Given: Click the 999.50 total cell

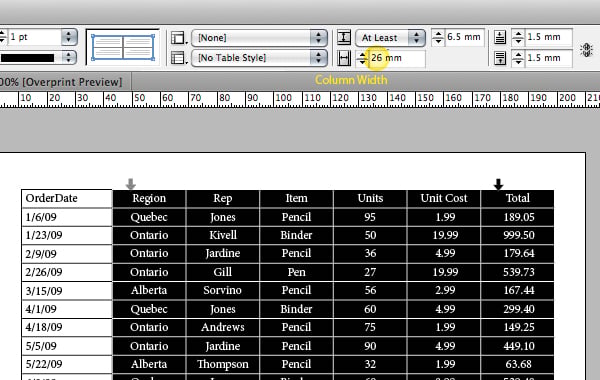Looking at the screenshot, I should [x=517, y=235].
